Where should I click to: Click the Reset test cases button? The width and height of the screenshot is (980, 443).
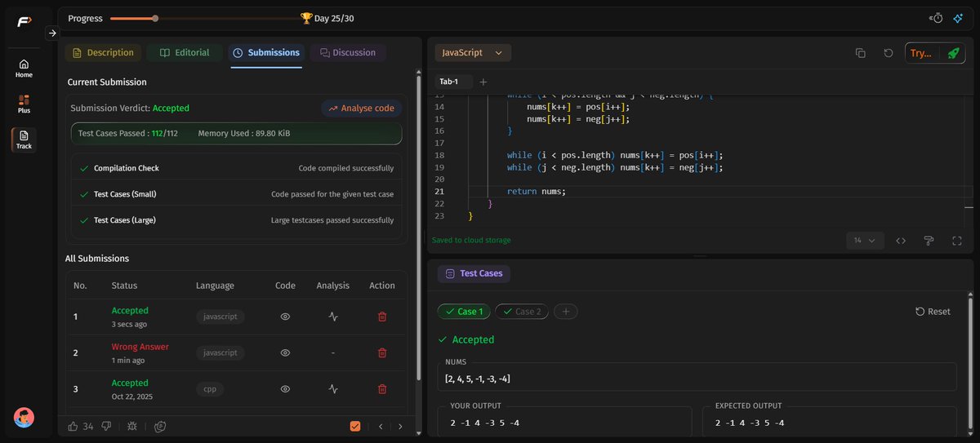(x=933, y=312)
